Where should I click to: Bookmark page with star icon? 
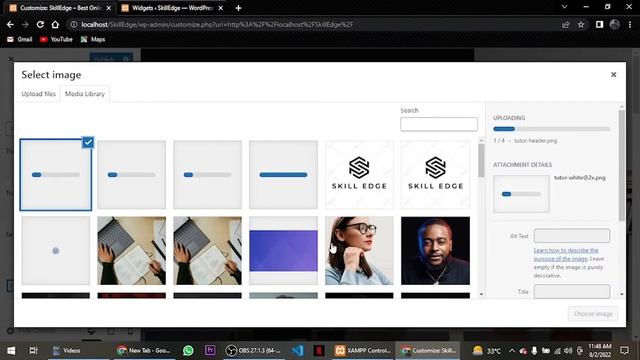(x=581, y=24)
